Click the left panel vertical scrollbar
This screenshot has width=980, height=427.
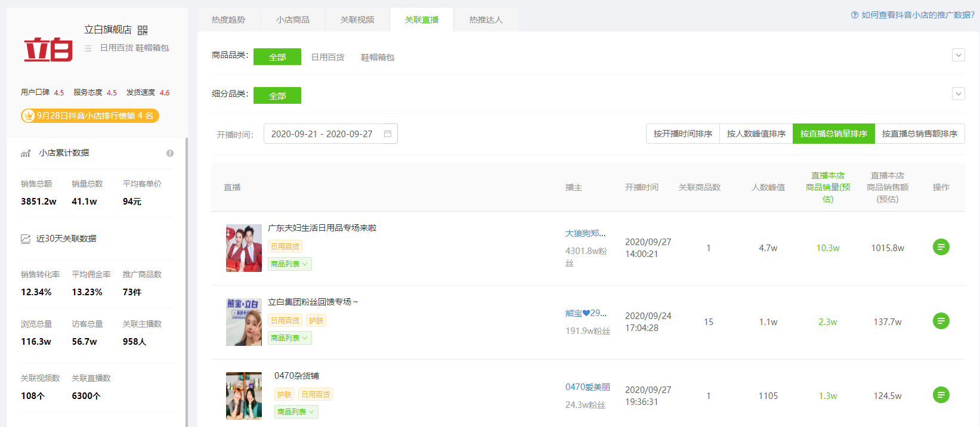[x=186, y=282]
